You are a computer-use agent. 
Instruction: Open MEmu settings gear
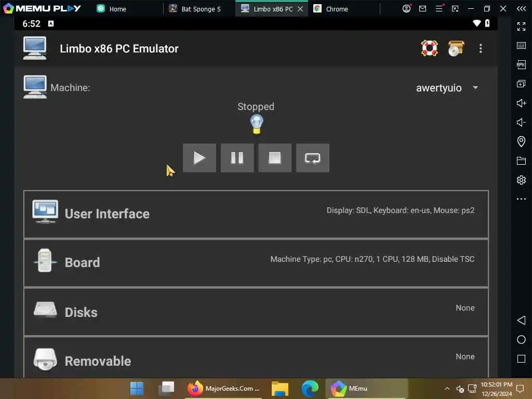(x=521, y=180)
